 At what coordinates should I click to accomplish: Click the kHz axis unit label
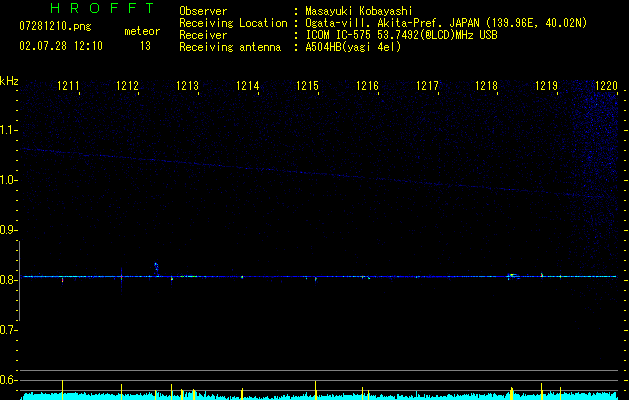(9, 81)
